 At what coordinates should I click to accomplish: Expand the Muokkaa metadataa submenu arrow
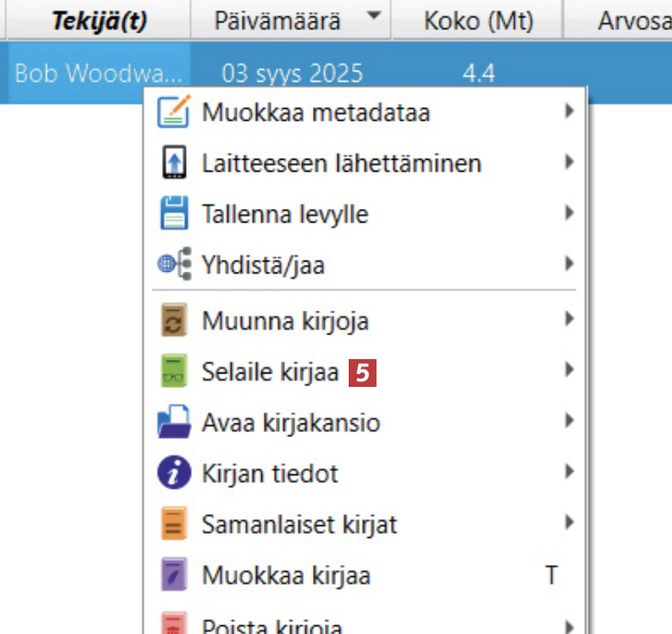pos(570,111)
